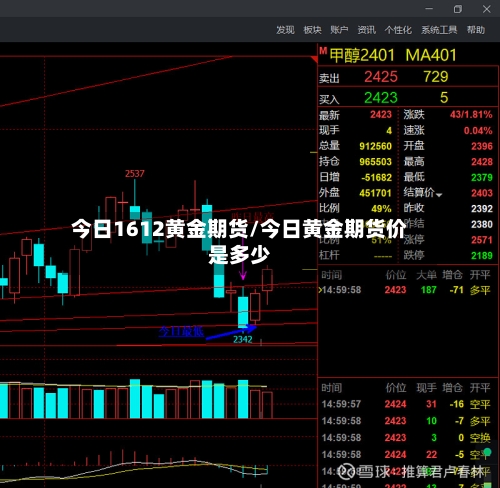Click the 开盘 value 2396
This screenshot has height=488, width=500.
click(x=482, y=146)
